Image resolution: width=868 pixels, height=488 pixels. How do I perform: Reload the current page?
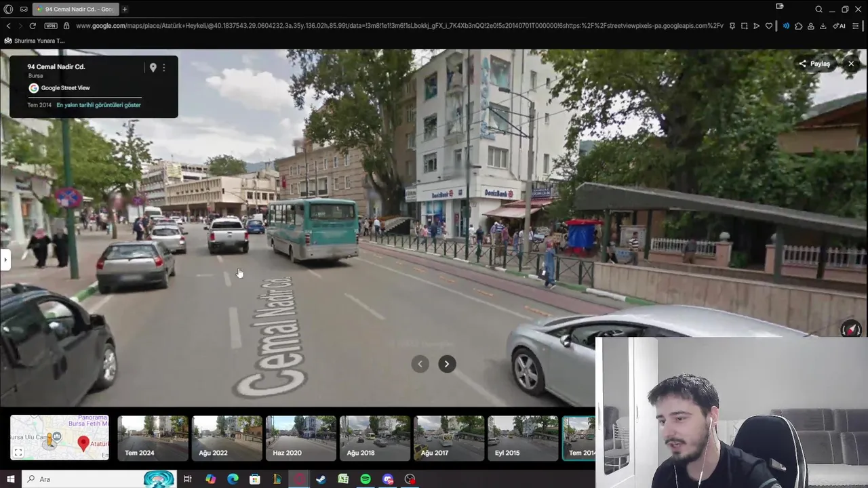click(32, 26)
